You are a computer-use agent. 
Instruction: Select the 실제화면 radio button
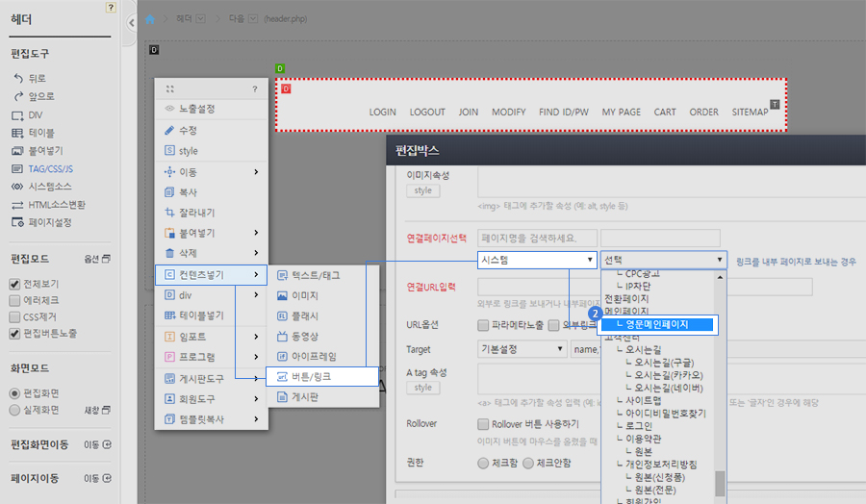(x=14, y=410)
